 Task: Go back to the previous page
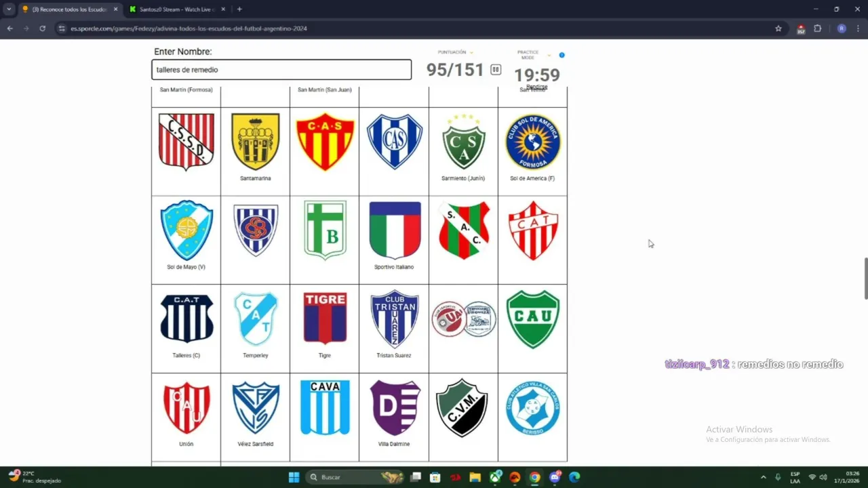9,28
